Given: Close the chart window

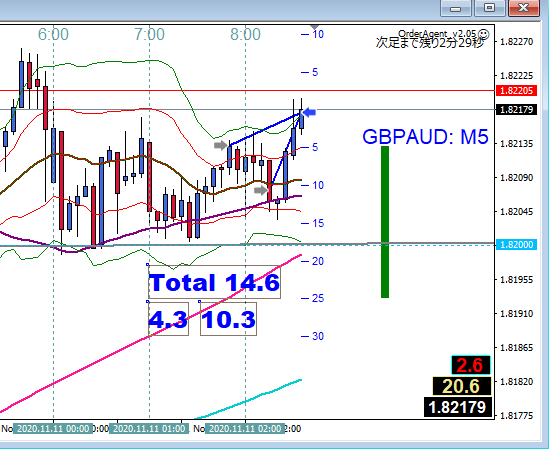Looking at the screenshot, I should [x=523, y=8].
